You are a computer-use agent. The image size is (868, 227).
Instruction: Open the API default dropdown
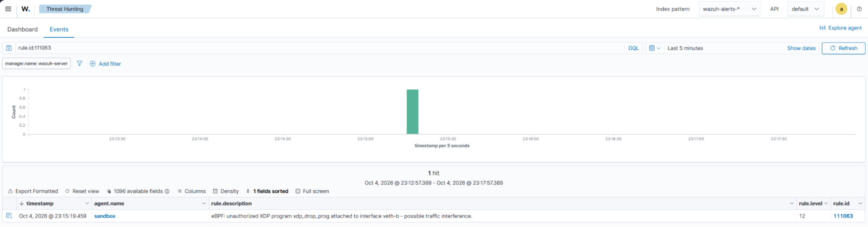coord(805,9)
